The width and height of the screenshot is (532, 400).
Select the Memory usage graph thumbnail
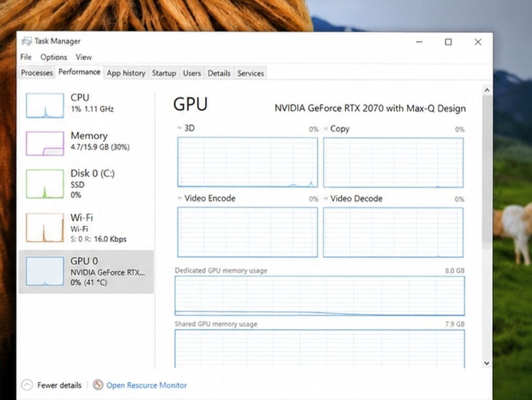45,143
